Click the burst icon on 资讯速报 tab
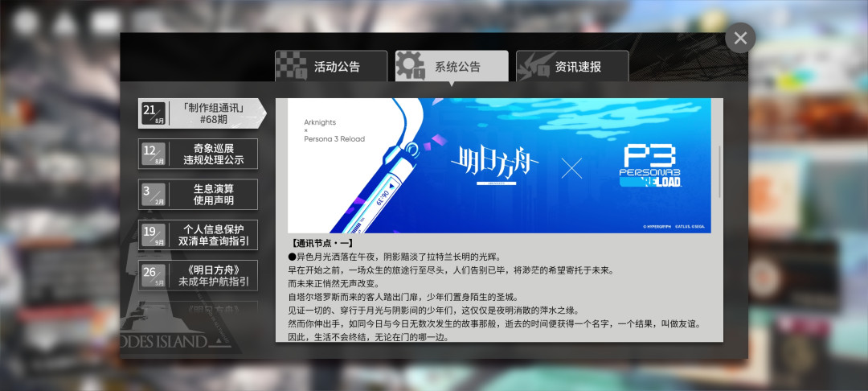The image size is (868, 391). click(533, 66)
